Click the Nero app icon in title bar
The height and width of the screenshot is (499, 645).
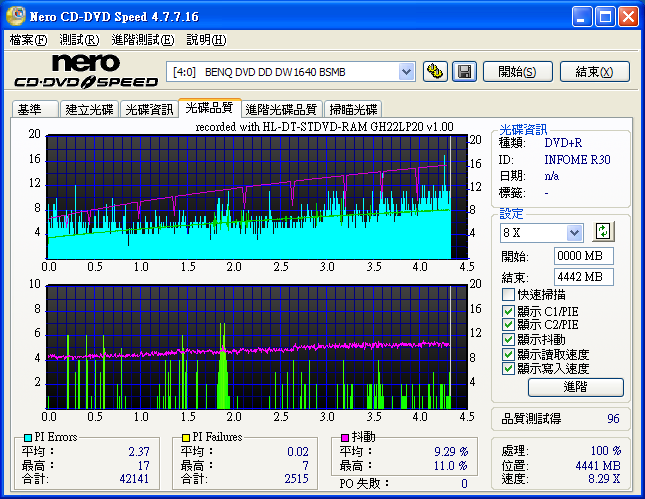(x=15, y=16)
